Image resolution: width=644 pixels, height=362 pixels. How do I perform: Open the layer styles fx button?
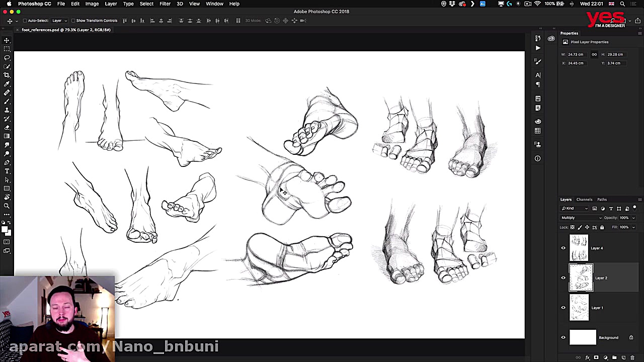pos(587,357)
